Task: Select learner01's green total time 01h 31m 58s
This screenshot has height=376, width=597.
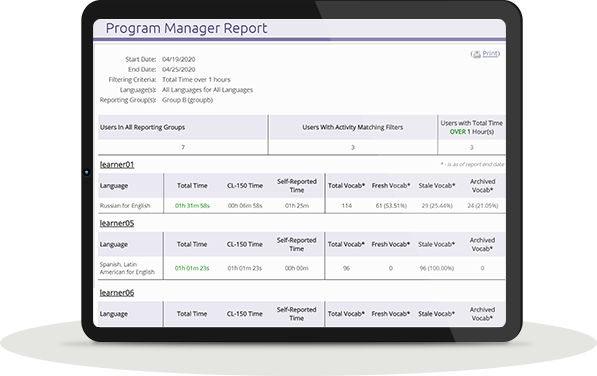Action: click(192, 206)
